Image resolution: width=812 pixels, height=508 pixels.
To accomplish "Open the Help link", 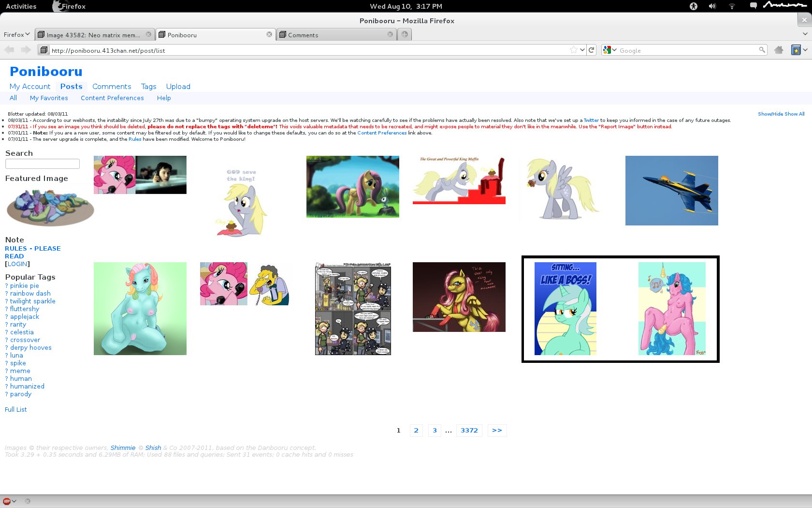I will [x=164, y=98].
